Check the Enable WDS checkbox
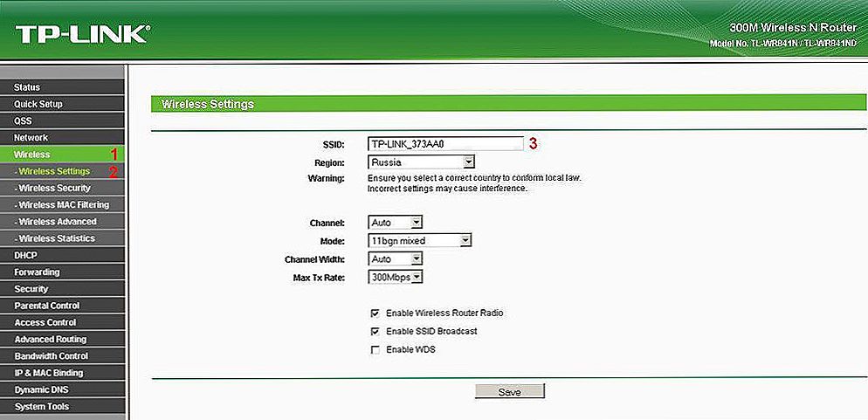The width and height of the screenshot is (868, 420). tap(375, 350)
